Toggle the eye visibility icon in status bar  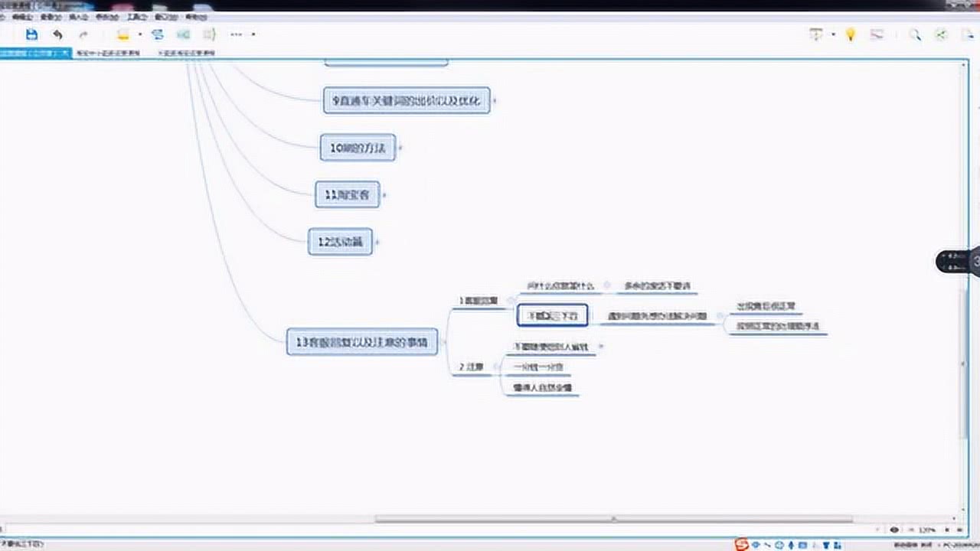894,530
